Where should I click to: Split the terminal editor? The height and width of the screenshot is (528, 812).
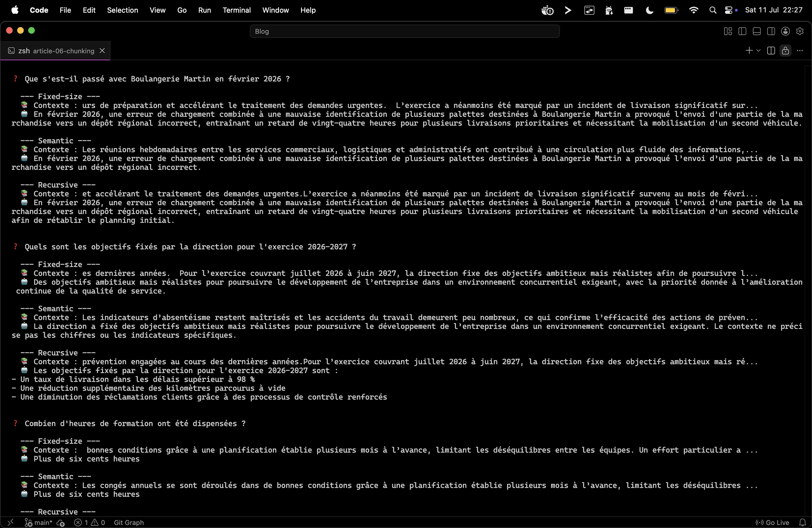[771, 51]
